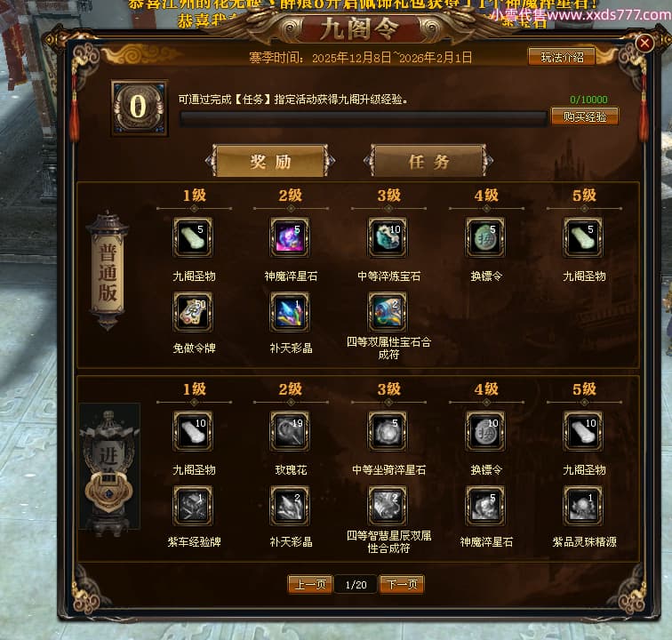Viewport: 672px width, 640px height.
Task: Select the 四等双属性宝石合成符 icon
Action: click(388, 312)
